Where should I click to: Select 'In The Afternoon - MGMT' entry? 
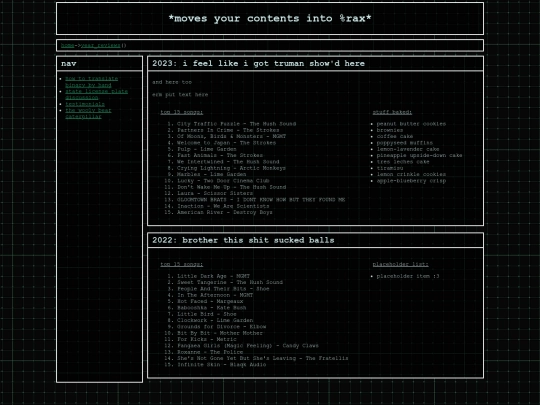215,295
